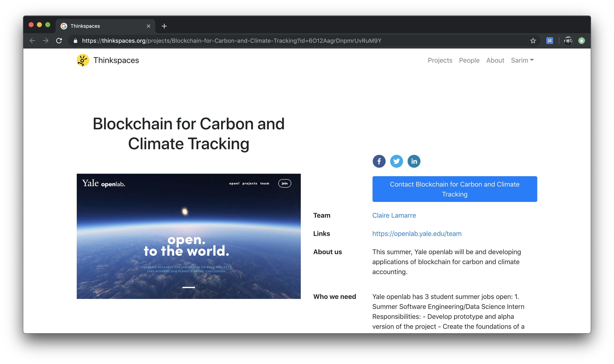Click the 'About us' label
The image size is (614, 364).
327,252
